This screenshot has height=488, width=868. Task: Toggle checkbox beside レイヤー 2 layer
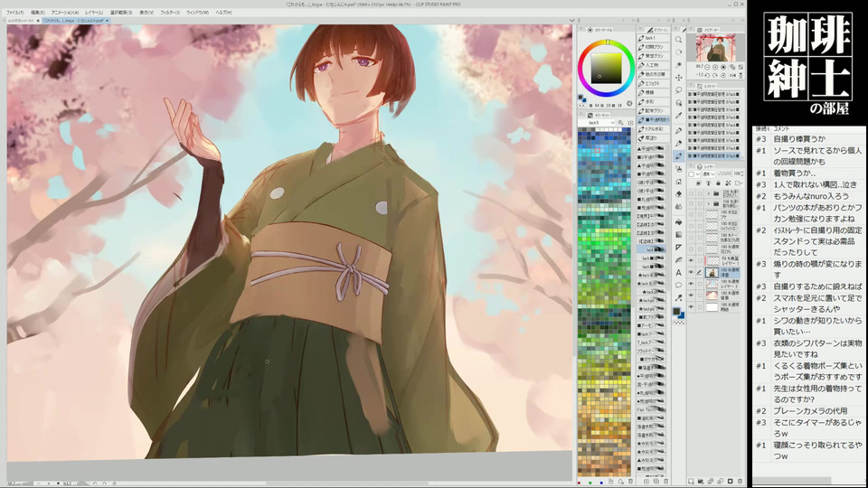[x=700, y=284]
